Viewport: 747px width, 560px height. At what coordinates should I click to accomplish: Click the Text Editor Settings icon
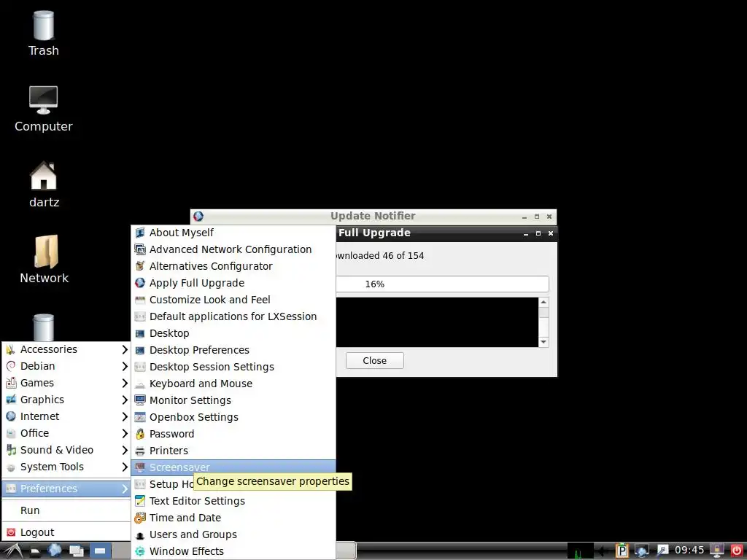click(139, 501)
